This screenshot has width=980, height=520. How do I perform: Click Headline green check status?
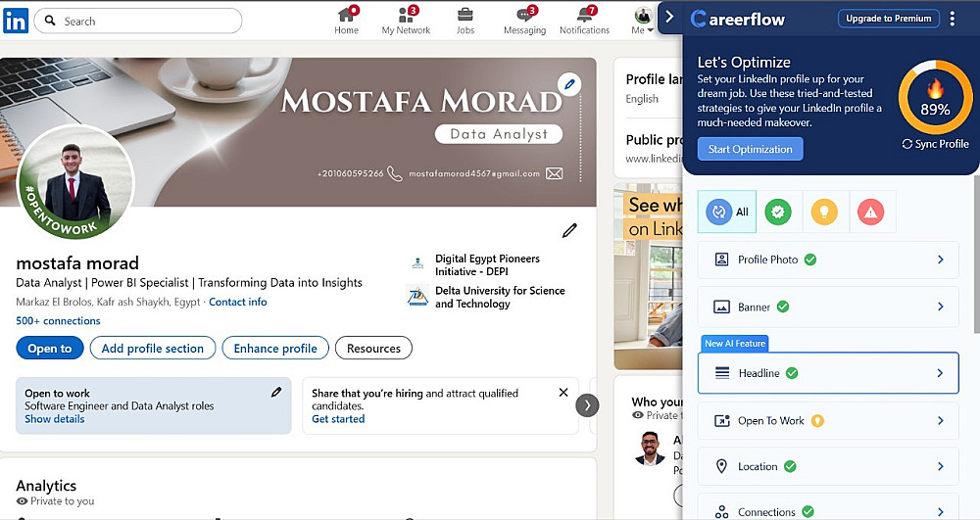pos(792,373)
